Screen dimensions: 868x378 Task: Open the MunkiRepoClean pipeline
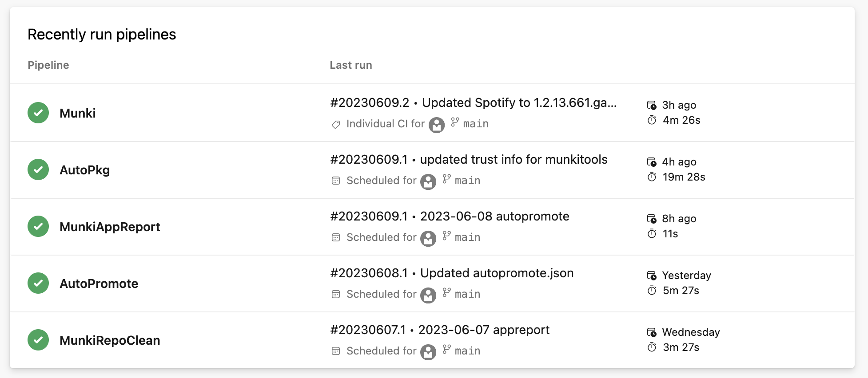pos(110,340)
